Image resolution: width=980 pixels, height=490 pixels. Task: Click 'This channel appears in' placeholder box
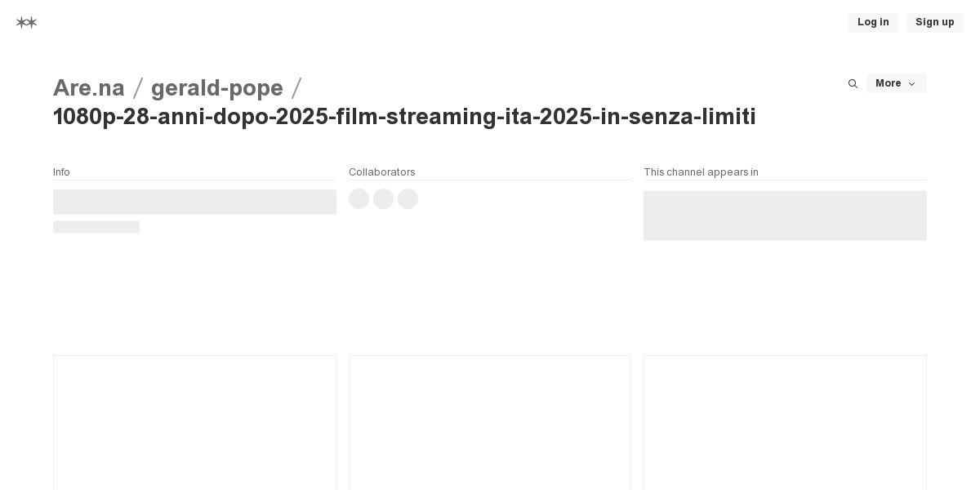tap(785, 216)
